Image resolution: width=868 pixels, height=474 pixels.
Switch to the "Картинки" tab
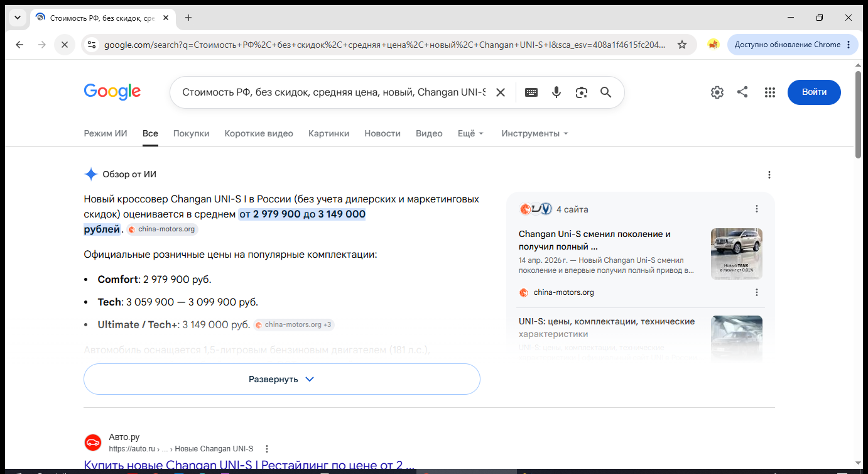coord(328,133)
